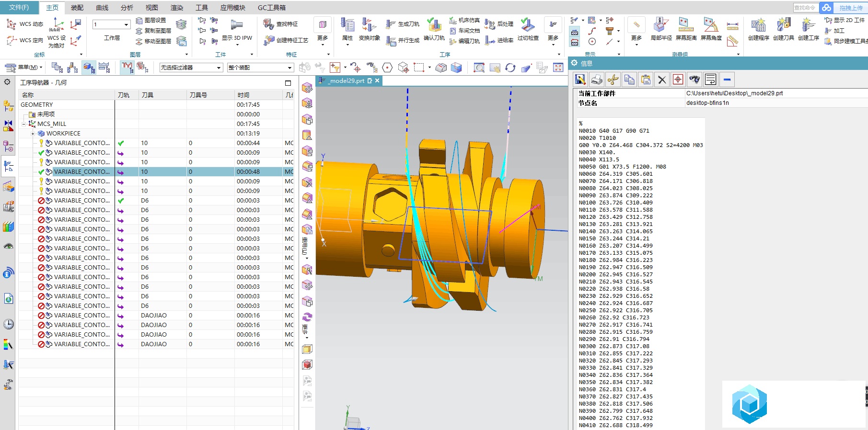Open the 工作层 work layer dropdown

click(127, 24)
